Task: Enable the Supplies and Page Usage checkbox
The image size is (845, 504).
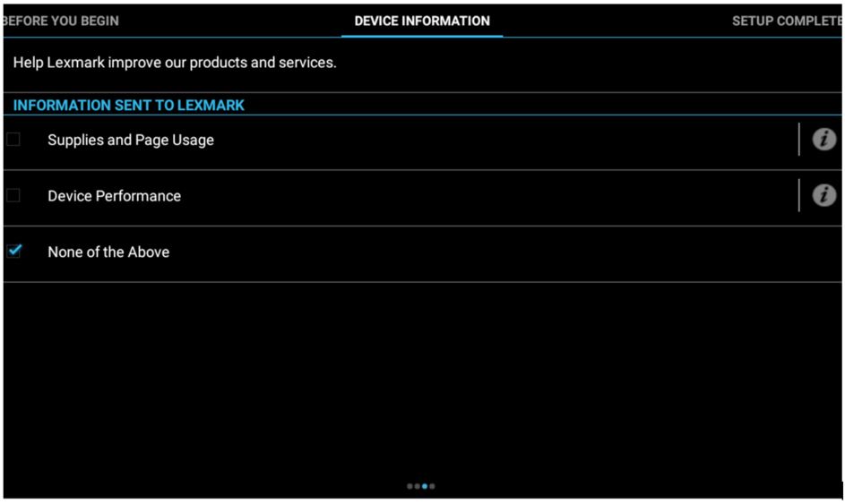Action: coord(13,140)
